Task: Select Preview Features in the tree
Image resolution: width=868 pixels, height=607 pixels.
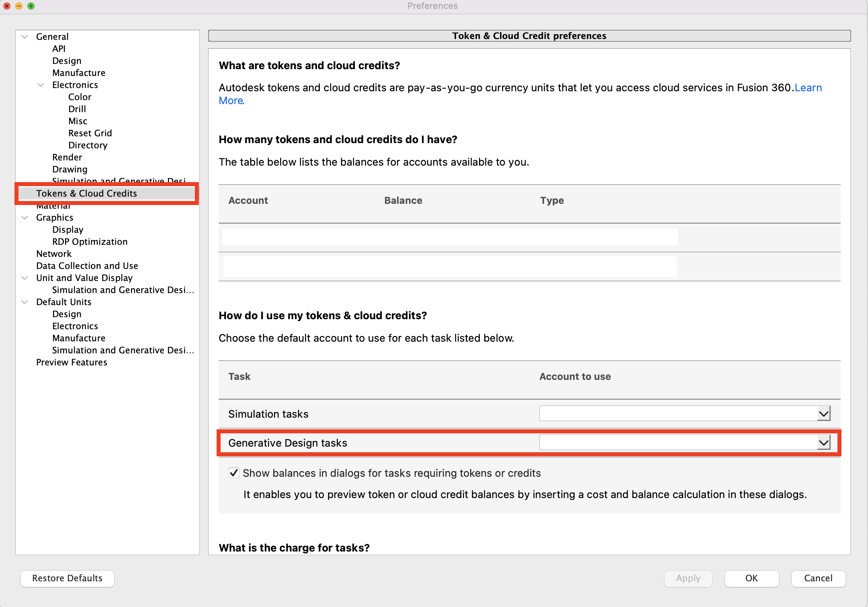Action: coord(72,362)
